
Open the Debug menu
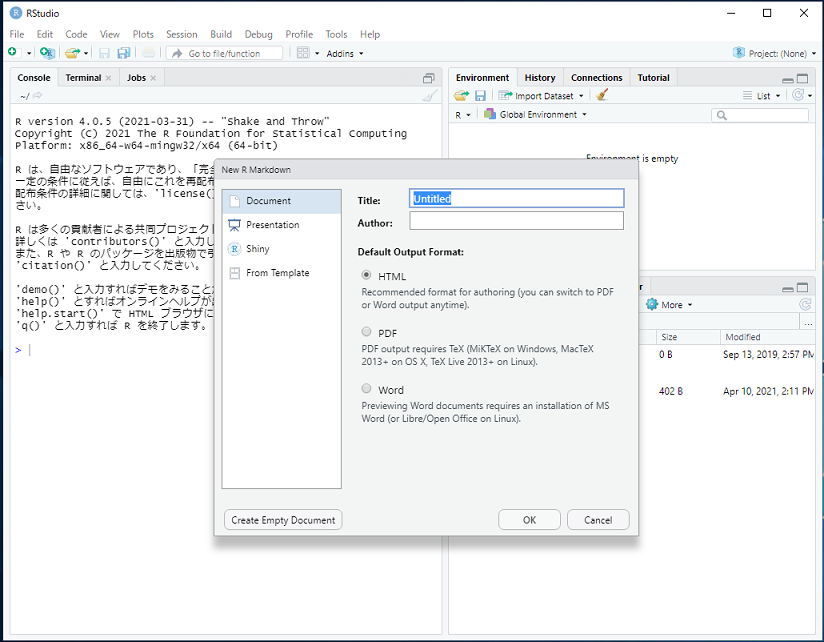[259, 34]
